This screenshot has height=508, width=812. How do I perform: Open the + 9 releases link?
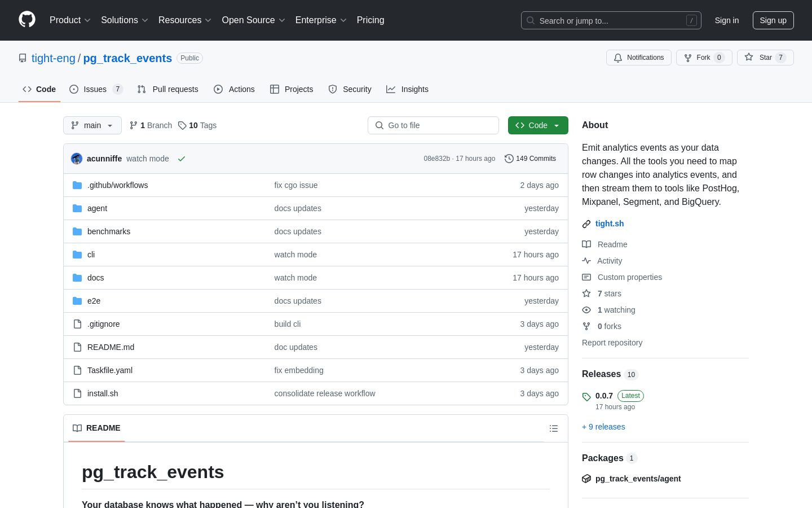click(603, 427)
